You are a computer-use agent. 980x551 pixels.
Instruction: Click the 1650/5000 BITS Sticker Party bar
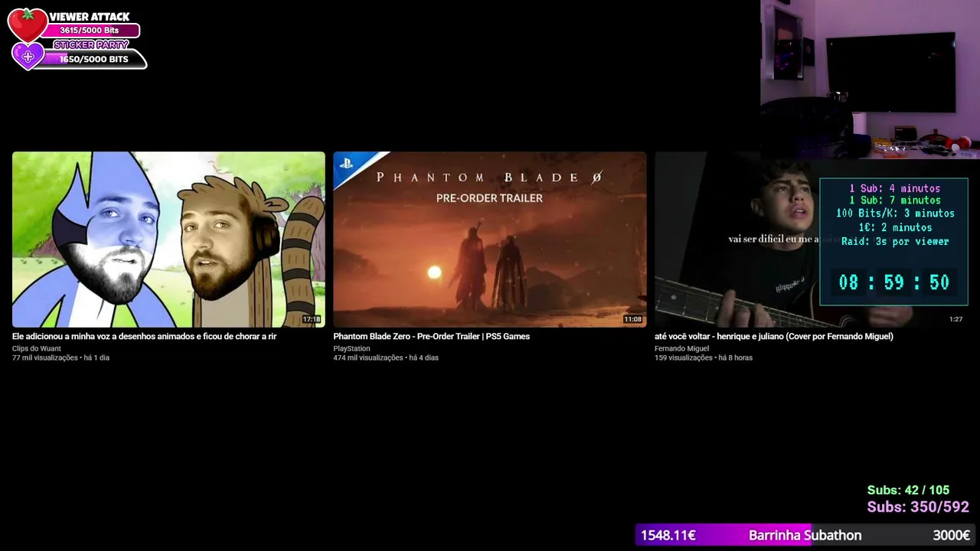point(93,59)
